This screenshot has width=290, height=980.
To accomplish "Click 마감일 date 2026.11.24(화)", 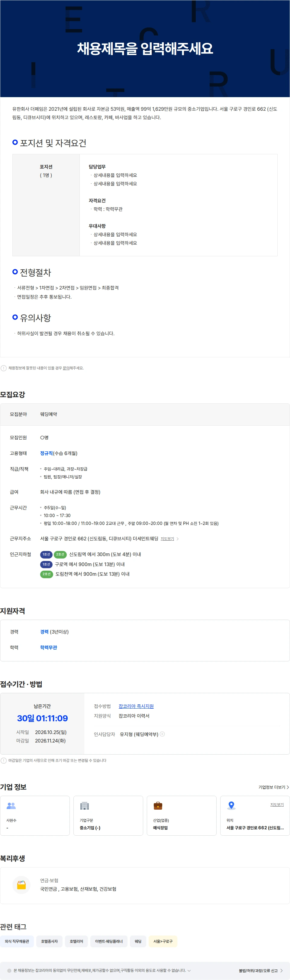I will coord(50,741).
